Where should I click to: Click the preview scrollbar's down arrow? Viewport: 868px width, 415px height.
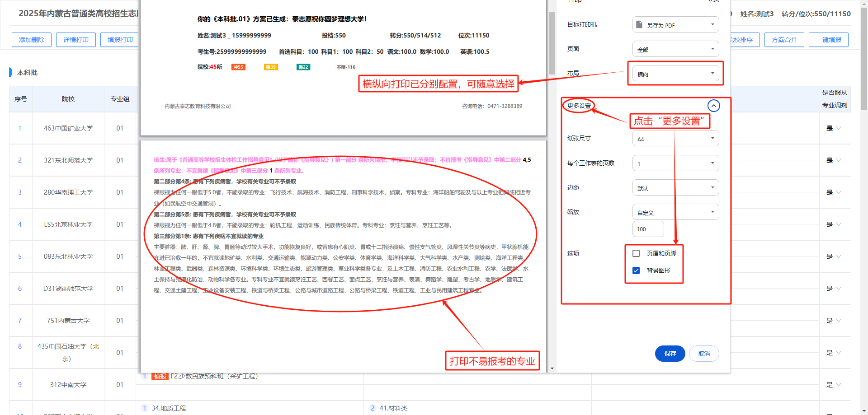click(552, 368)
